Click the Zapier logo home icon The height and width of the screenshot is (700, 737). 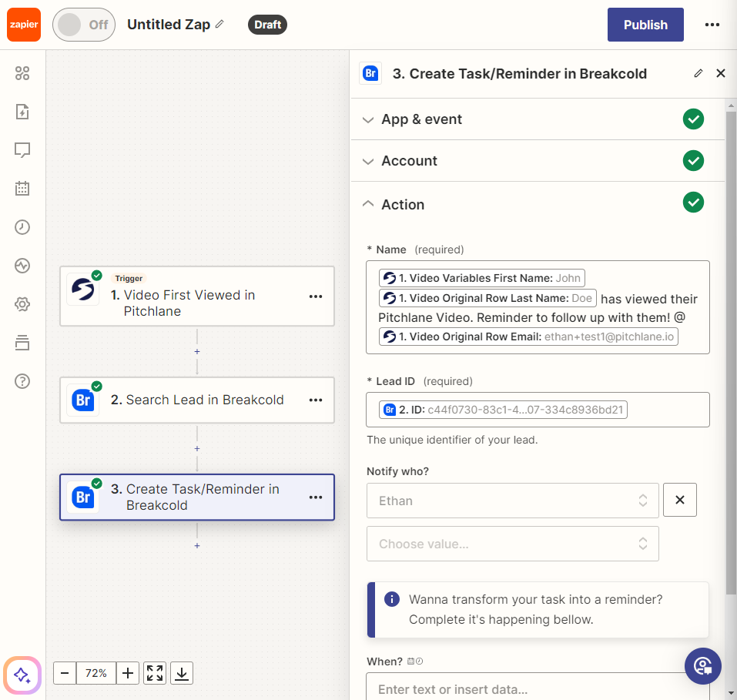point(24,25)
